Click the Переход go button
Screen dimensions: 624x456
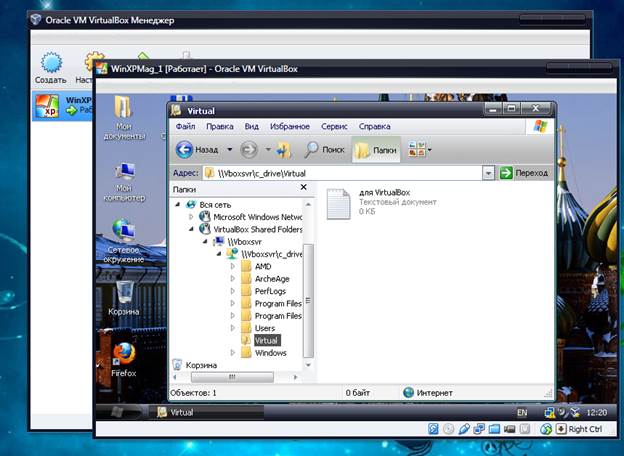pyautogui.click(x=524, y=173)
